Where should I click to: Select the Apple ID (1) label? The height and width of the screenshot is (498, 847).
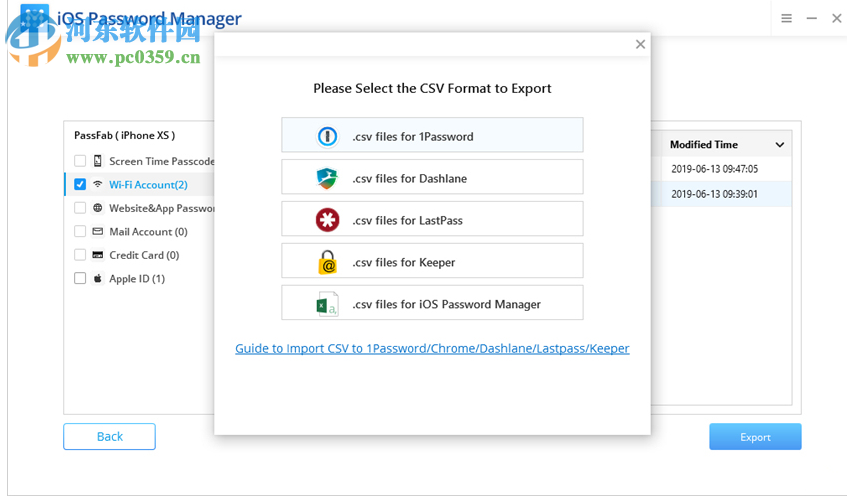[137, 279]
